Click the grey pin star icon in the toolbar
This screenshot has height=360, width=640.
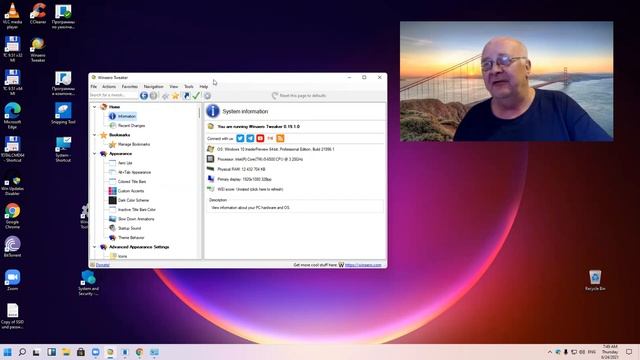(x=165, y=96)
